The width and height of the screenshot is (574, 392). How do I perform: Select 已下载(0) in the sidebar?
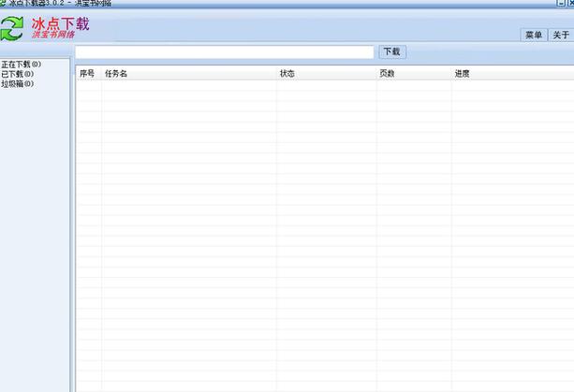point(18,74)
